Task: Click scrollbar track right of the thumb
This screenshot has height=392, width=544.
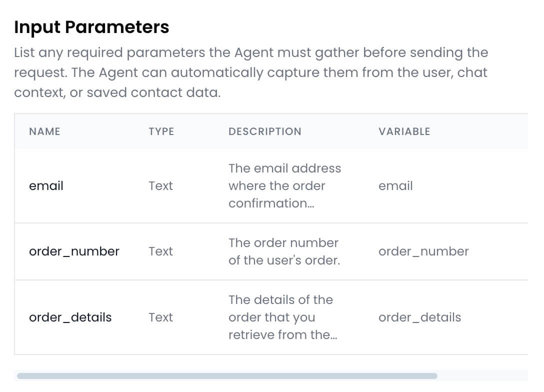Action: pos(482,376)
